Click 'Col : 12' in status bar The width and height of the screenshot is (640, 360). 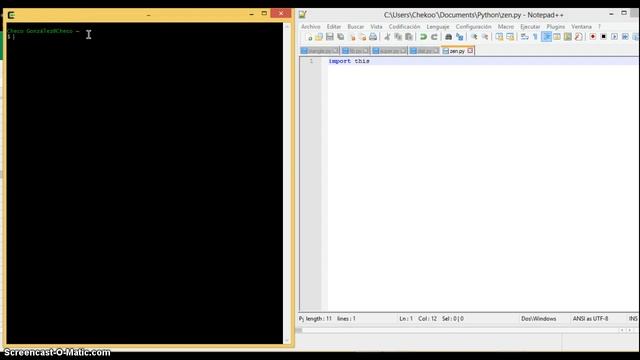pos(427,318)
